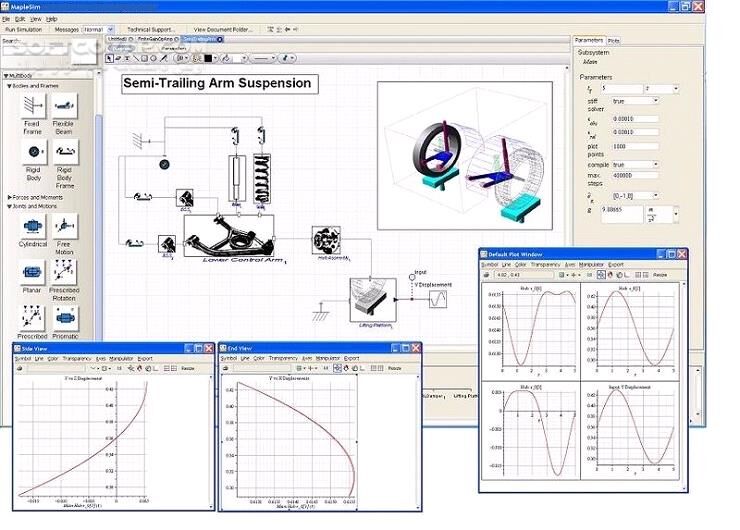Pick the Rigid Body component
Viewport: 740px width, 530px height.
pos(31,152)
